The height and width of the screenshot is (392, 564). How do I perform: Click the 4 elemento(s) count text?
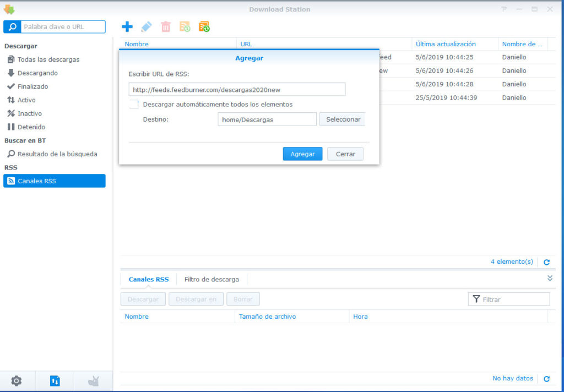click(x=512, y=262)
